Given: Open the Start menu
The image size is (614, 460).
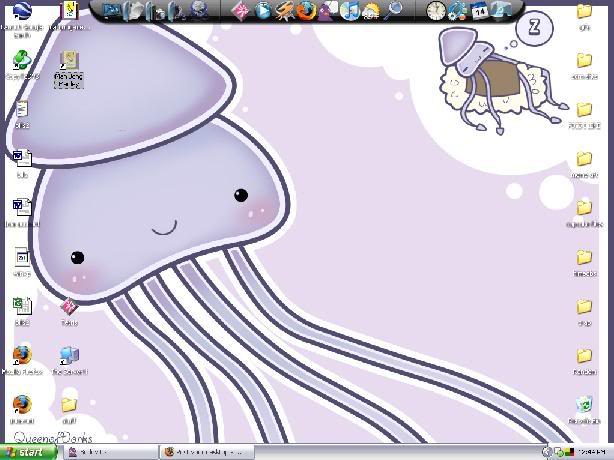Looking at the screenshot, I should (28, 452).
